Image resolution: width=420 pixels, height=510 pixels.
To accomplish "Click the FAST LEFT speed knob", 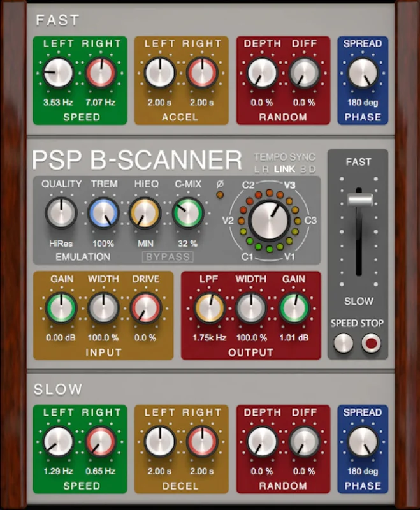I will (58, 73).
